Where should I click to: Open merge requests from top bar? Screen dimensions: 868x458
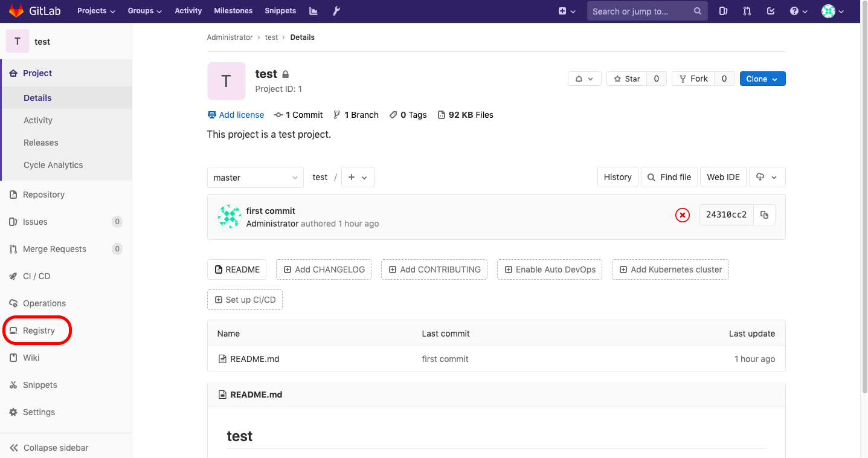747,11
